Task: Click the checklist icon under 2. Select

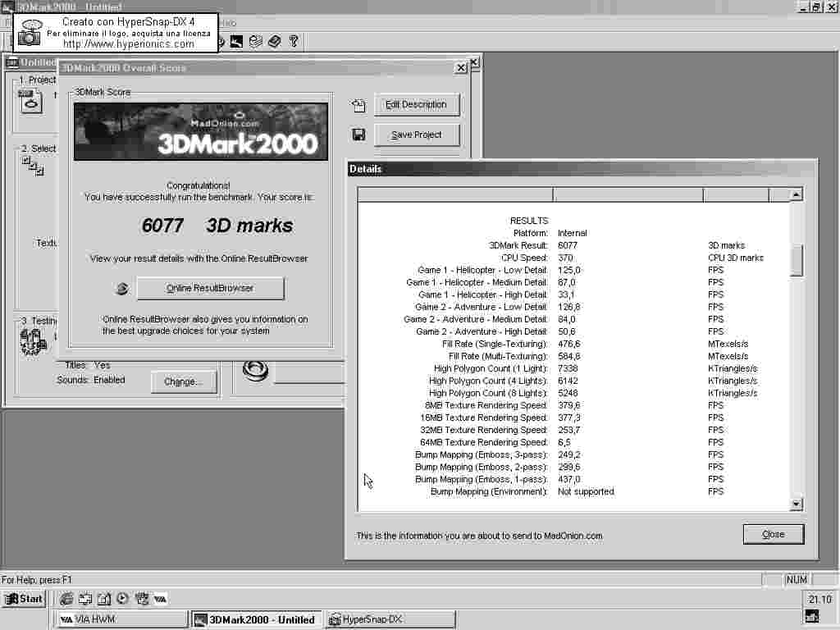Action: [x=33, y=166]
